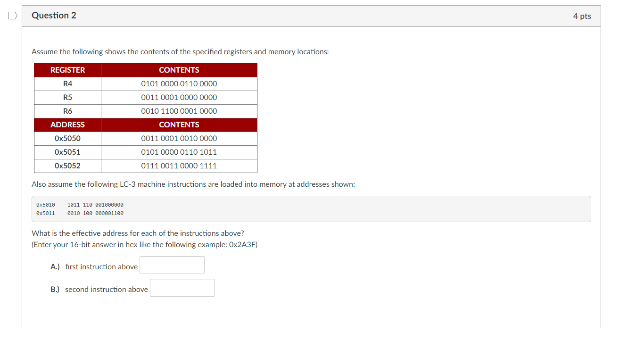644x341 pixels.
Task: Click the A.) first instruction above label
Action: point(94,266)
